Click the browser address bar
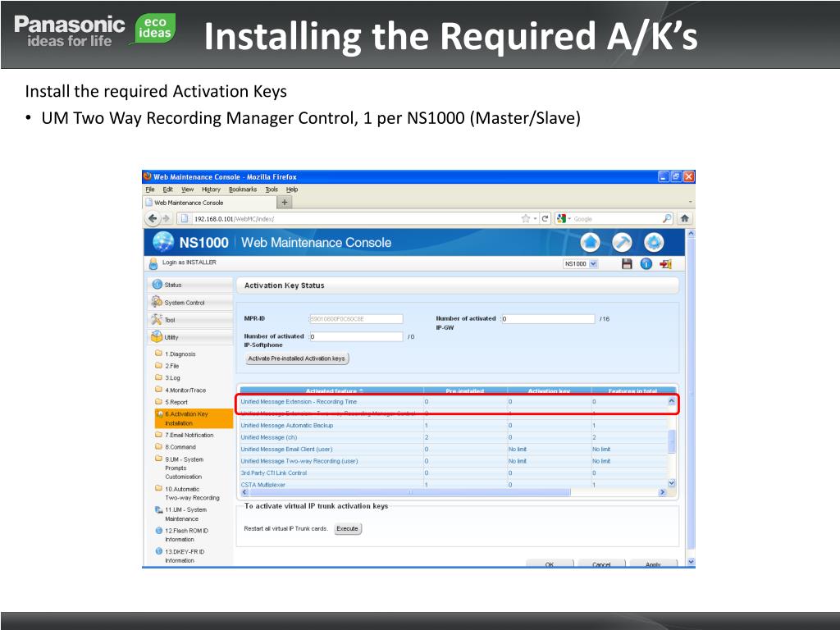This screenshot has width=840, height=630. tap(348, 218)
